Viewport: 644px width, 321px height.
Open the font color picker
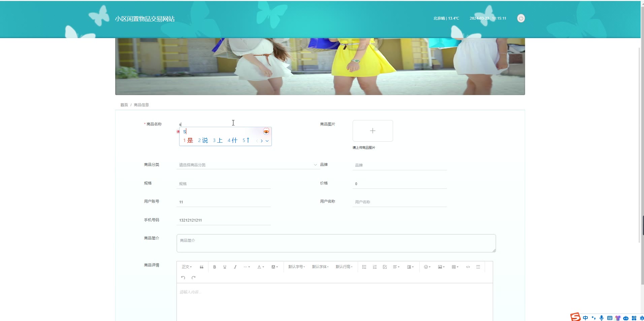click(261, 267)
